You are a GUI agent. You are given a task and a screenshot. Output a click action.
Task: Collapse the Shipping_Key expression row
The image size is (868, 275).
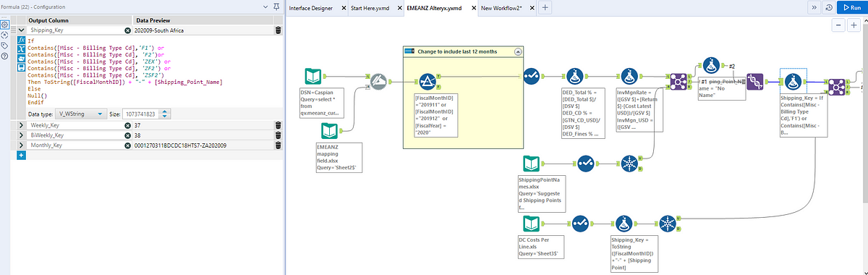[21, 30]
